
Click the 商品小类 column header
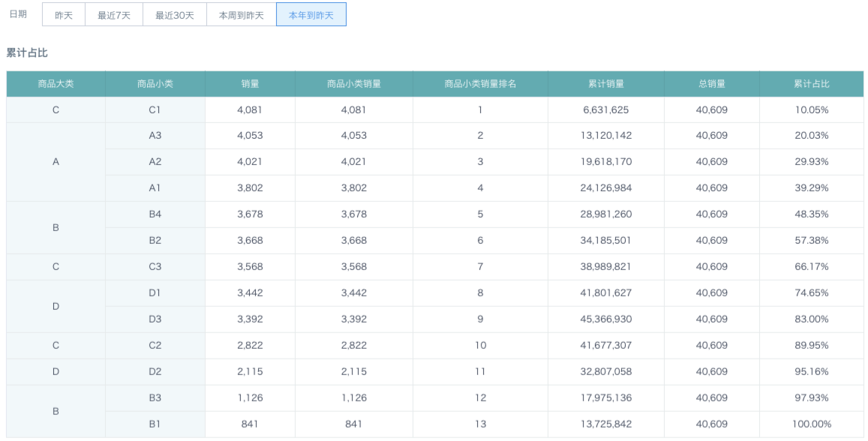click(x=155, y=83)
